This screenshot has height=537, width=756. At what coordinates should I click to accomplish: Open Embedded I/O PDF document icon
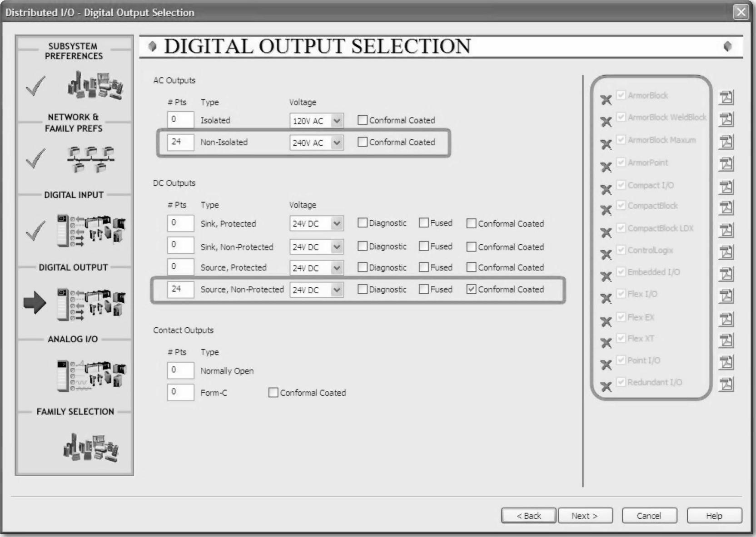726,274
